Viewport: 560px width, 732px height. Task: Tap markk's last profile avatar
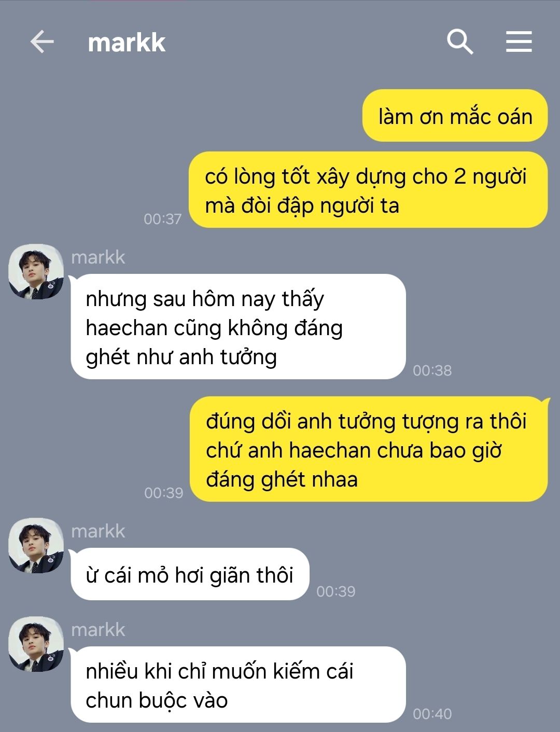(36, 644)
